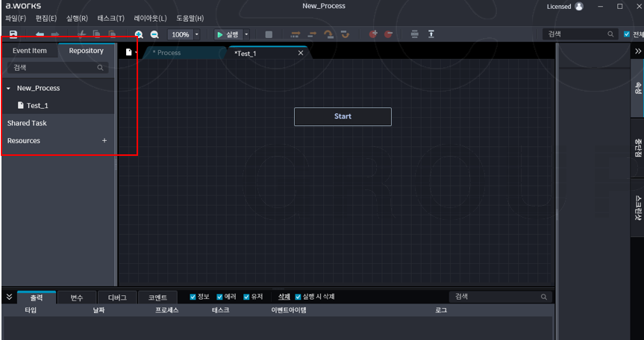Open the 스크린샷 vertical side tab
The width and height of the screenshot is (644, 340).
point(637,209)
